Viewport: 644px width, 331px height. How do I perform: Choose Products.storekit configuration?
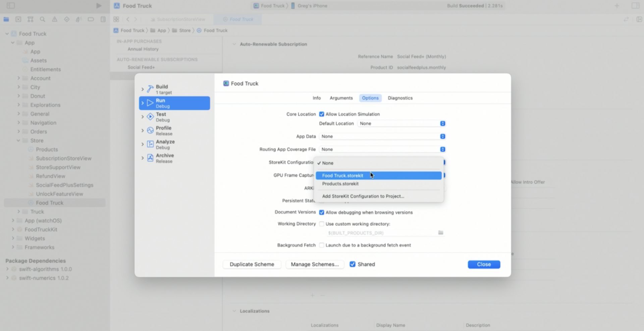(379, 184)
